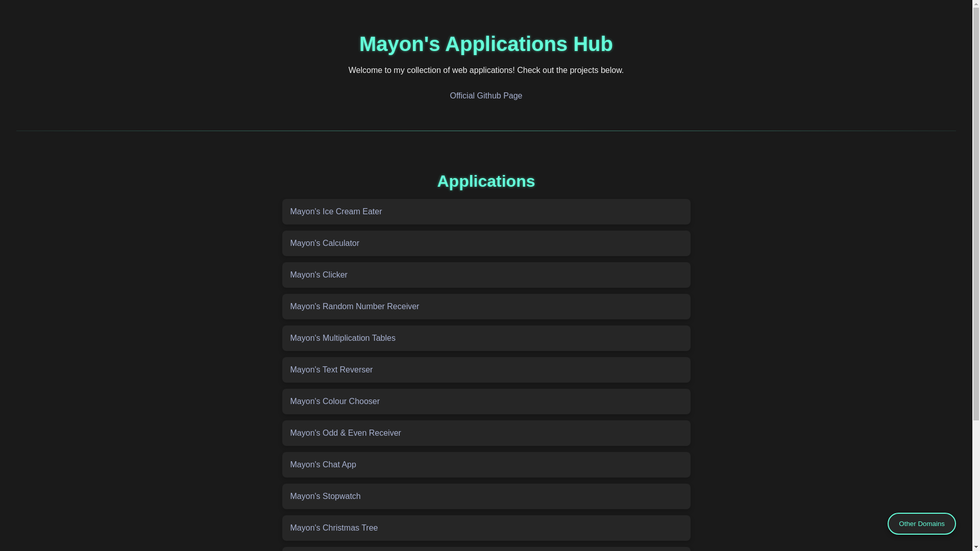The image size is (980, 551).
Task: Open Mayon's Ice Cream Eater app
Action: (x=486, y=212)
